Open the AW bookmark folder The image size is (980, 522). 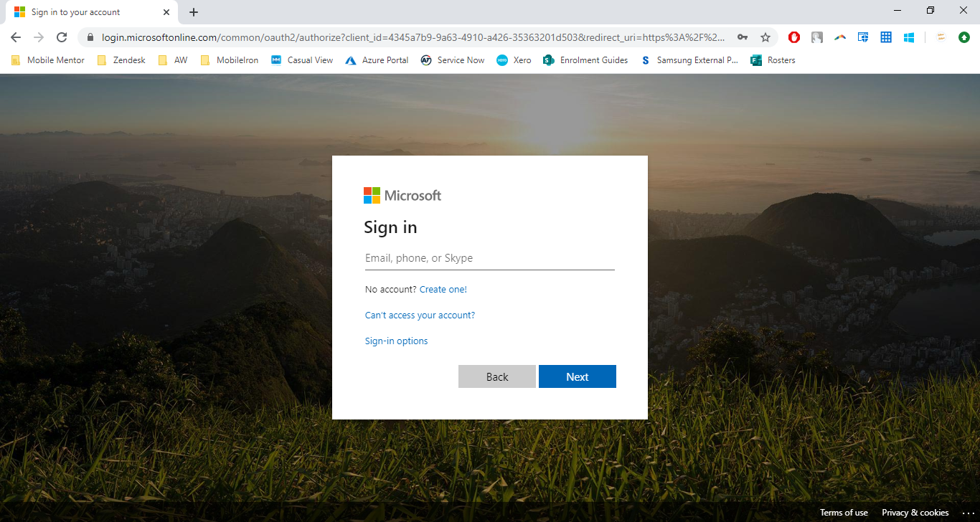click(x=172, y=60)
